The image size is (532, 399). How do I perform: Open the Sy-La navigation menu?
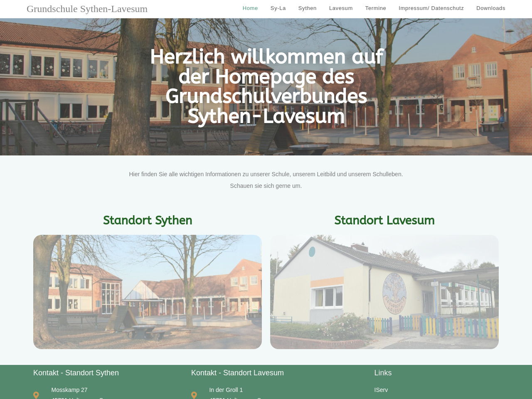pyautogui.click(x=278, y=8)
